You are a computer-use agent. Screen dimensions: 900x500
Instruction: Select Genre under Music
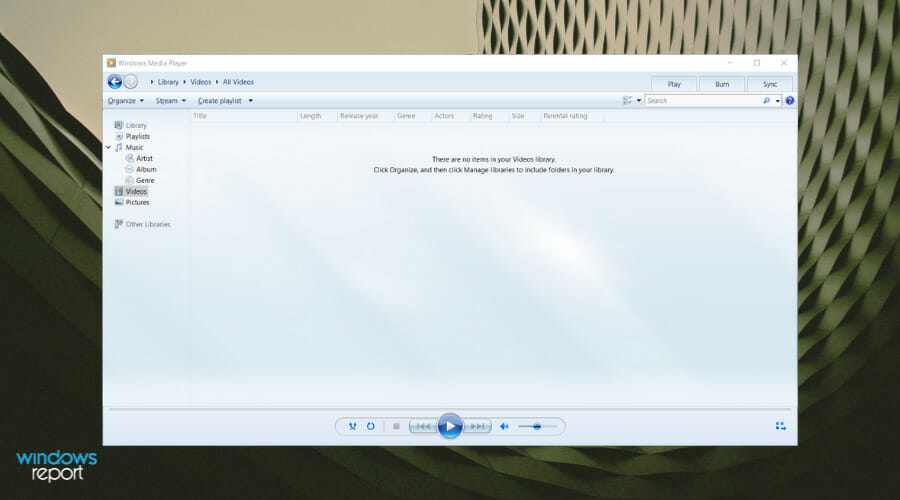click(x=145, y=180)
